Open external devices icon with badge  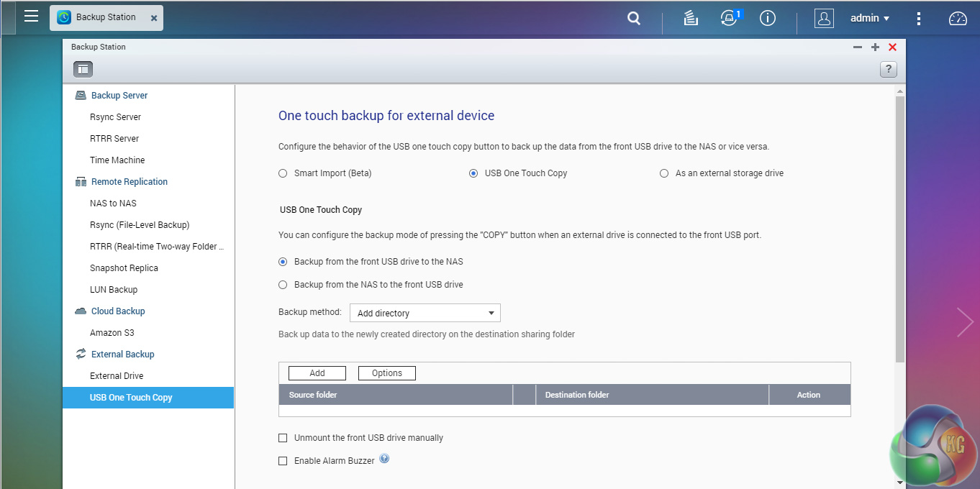pos(730,19)
